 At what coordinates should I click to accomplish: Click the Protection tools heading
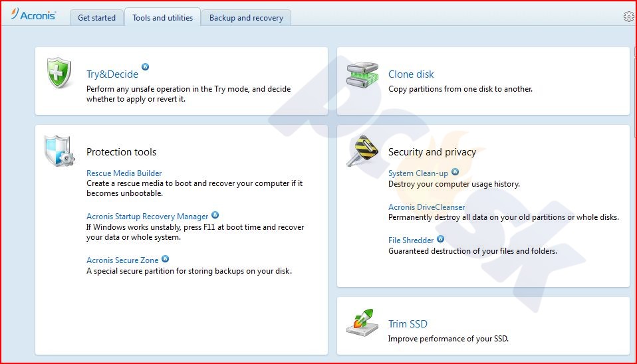pyautogui.click(x=121, y=151)
